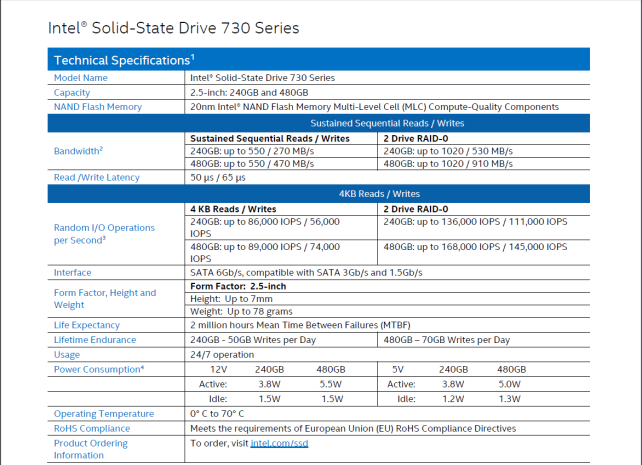Select '480GB: up to 1020 / 910 MB/s'
The image size is (642, 465).
[x=448, y=164]
